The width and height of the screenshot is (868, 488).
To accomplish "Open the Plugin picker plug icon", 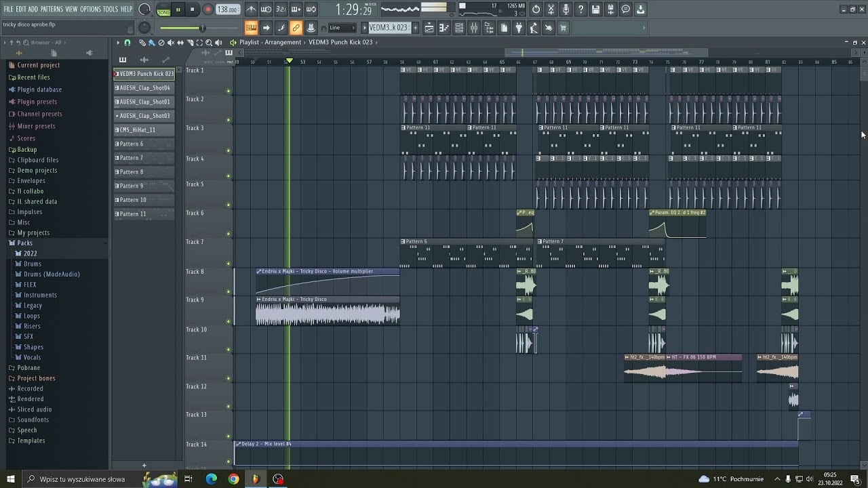I will coord(519,28).
